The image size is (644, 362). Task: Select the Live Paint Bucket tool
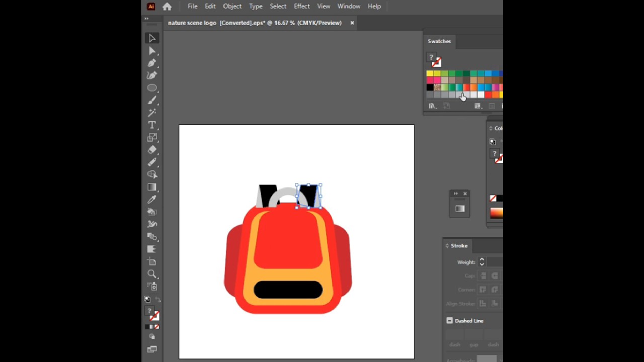[x=152, y=212]
